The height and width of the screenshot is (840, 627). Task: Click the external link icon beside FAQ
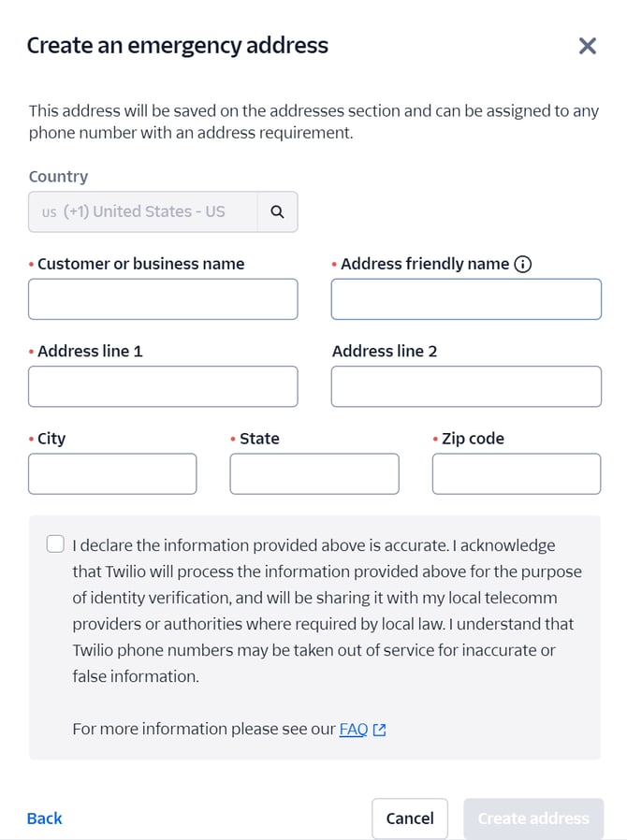[379, 730]
